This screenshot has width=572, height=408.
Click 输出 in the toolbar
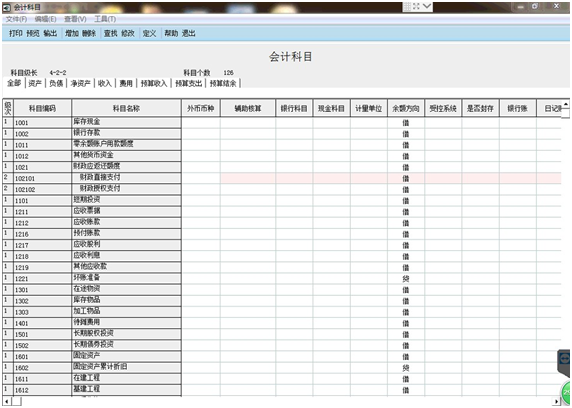(x=50, y=33)
